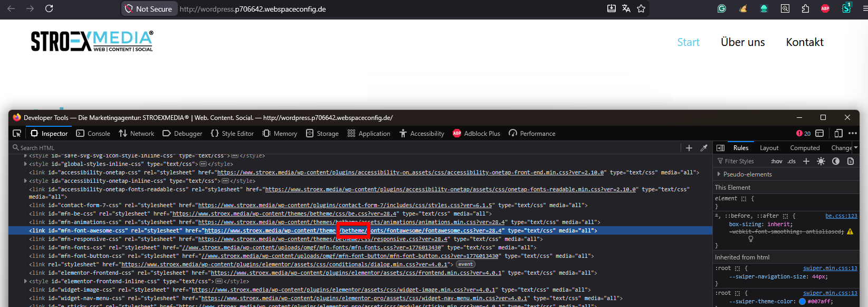
Task: Toggle the .cls classes panel
Action: [x=791, y=161]
